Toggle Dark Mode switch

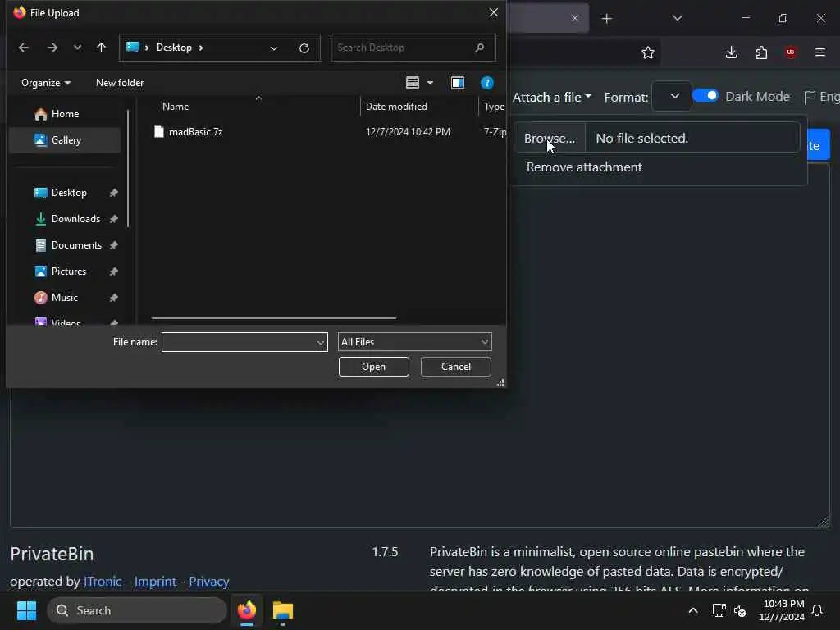click(705, 96)
